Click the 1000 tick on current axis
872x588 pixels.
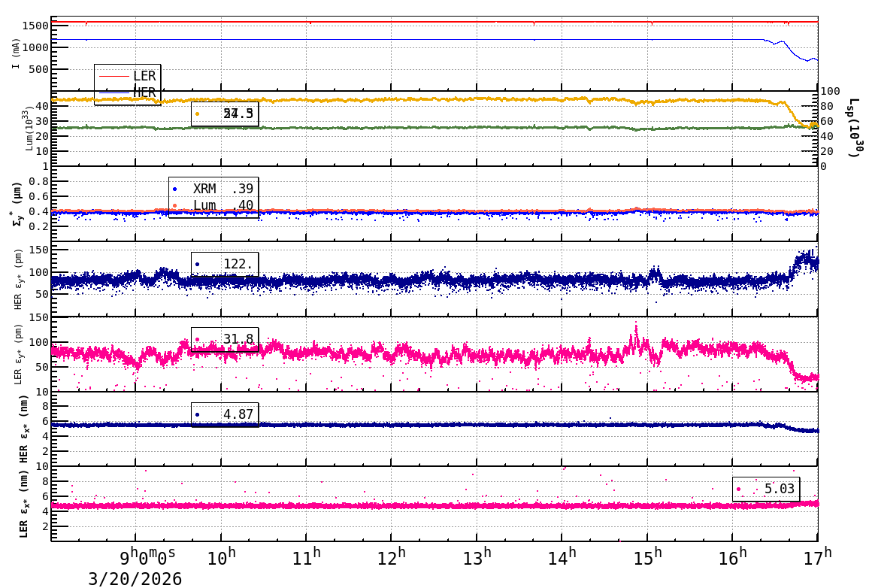(35, 48)
